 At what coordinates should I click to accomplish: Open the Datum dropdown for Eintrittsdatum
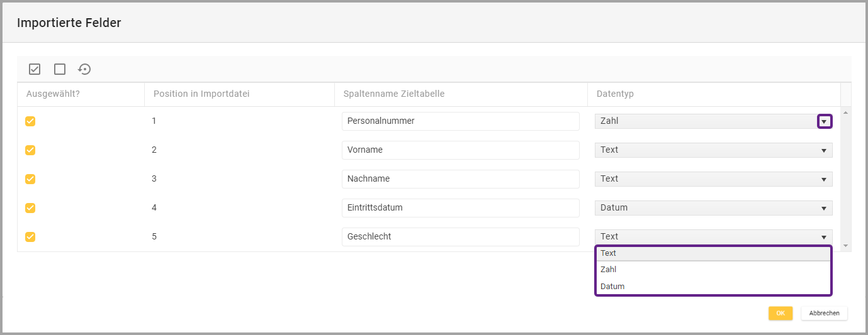click(x=823, y=208)
